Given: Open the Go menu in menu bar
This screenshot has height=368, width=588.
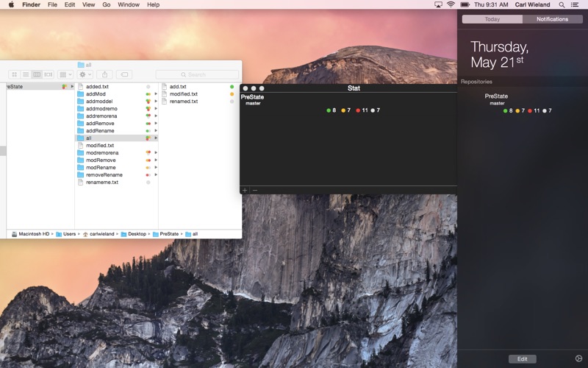Looking at the screenshot, I should (107, 4).
